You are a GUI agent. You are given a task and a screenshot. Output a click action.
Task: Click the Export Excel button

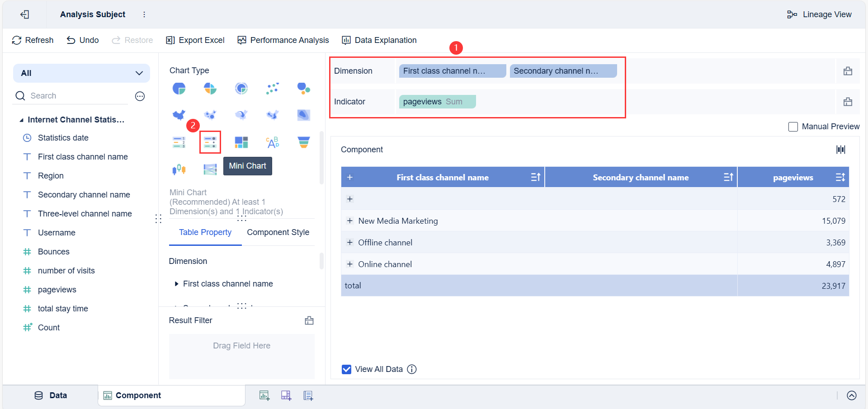pos(195,40)
